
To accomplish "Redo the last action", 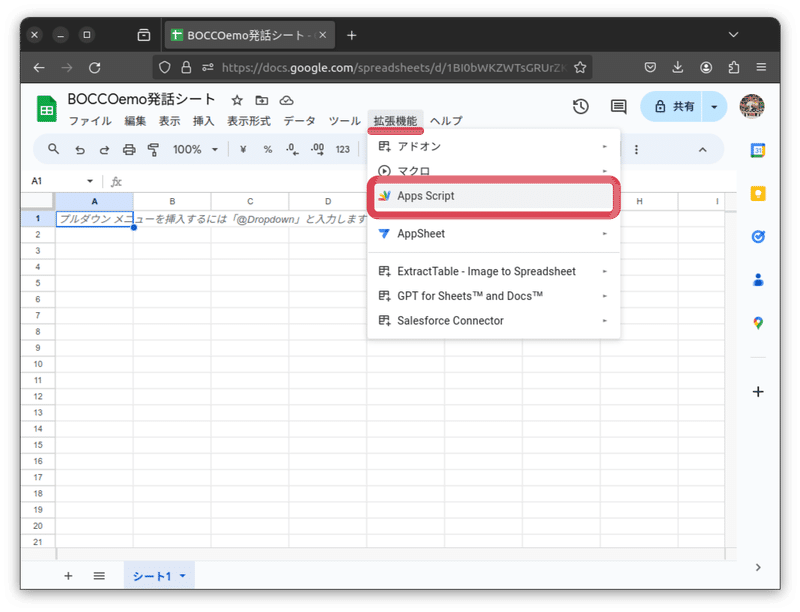I will (104, 149).
